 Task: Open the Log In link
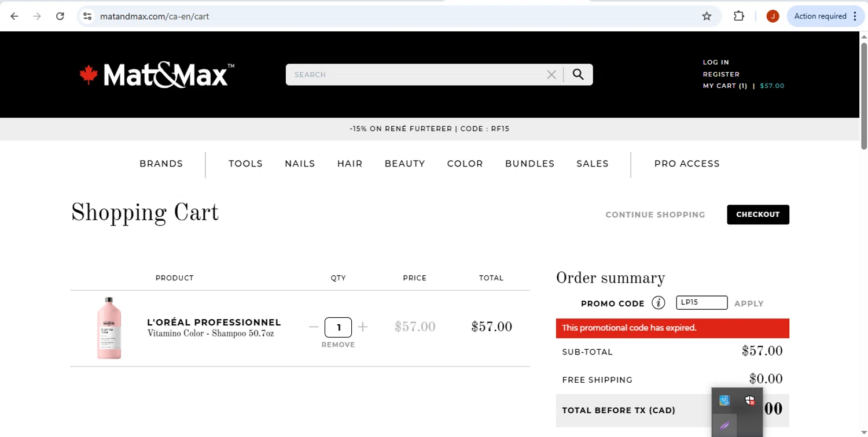pos(716,62)
